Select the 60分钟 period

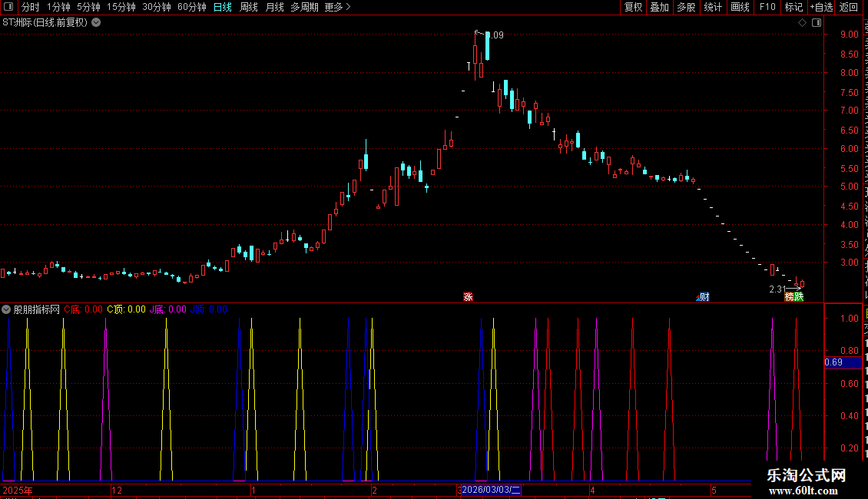point(192,7)
